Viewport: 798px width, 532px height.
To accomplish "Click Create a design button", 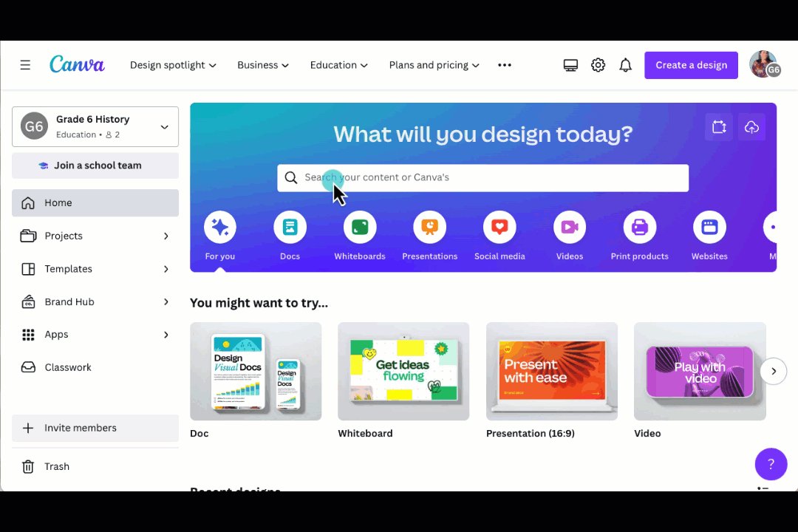I will click(x=691, y=65).
